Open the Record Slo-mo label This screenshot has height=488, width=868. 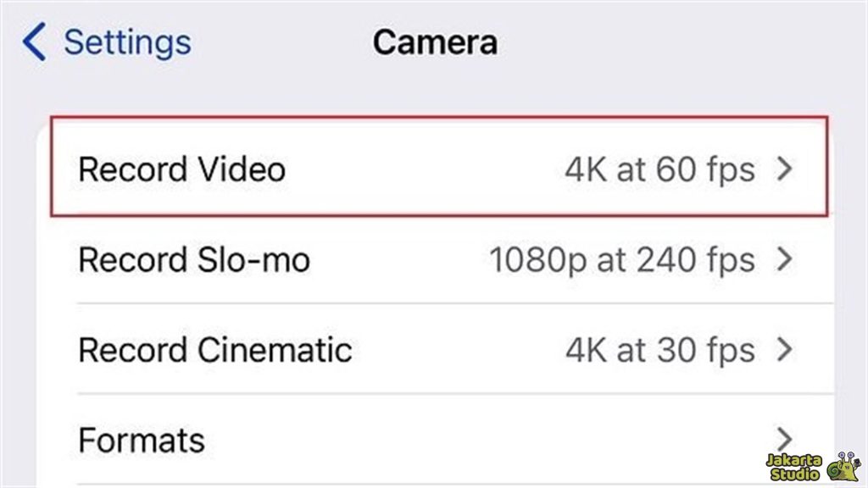tap(194, 259)
